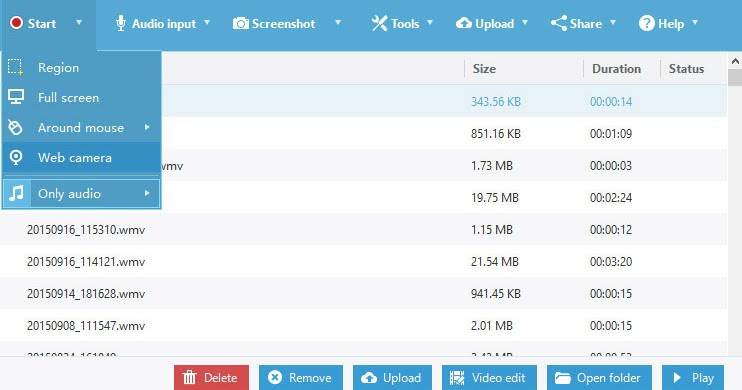Click the 2.01 MB size cell
Viewport: 742px width, 390px height.
tap(492, 326)
